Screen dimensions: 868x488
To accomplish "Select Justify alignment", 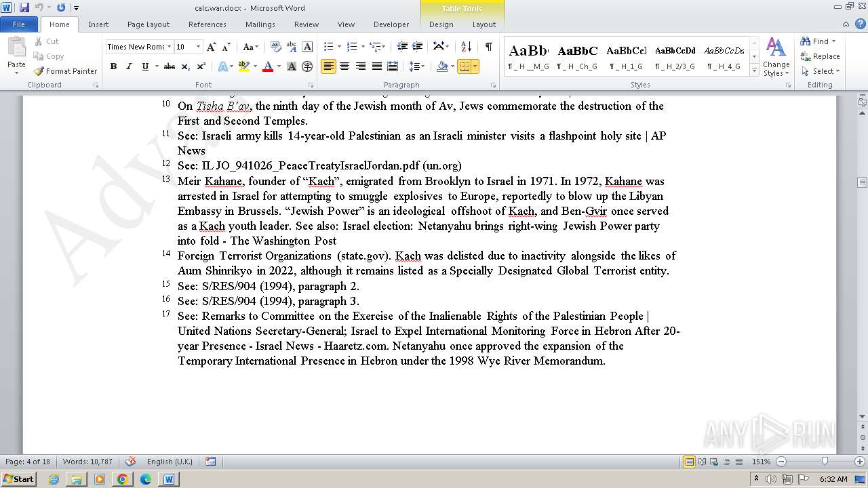I will pyautogui.click(x=376, y=66).
